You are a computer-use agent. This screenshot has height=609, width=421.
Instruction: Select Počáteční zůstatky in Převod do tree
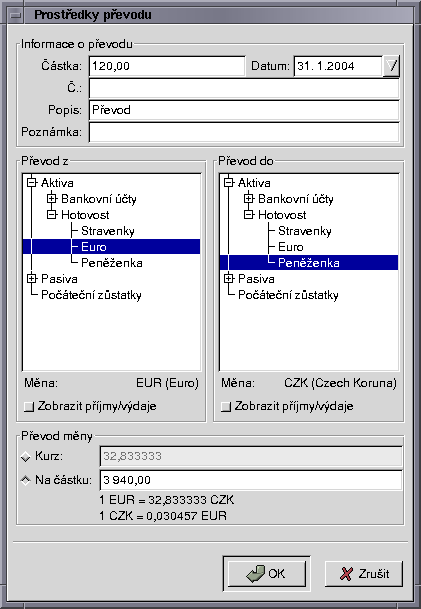pos(288,295)
